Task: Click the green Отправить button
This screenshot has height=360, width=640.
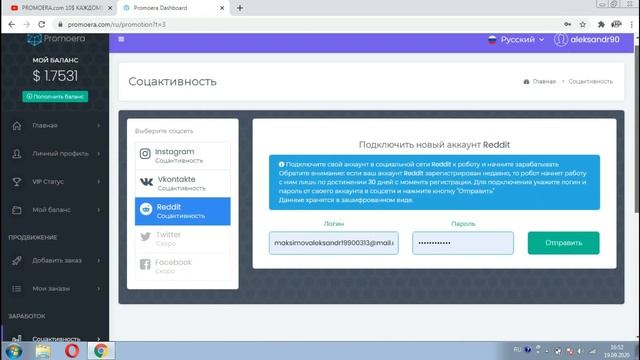Action: click(x=563, y=243)
